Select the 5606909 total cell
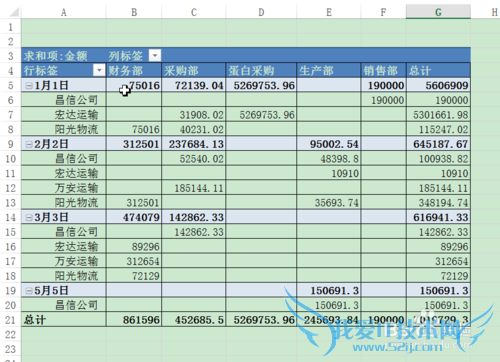The width and height of the screenshot is (500, 362). (438, 85)
